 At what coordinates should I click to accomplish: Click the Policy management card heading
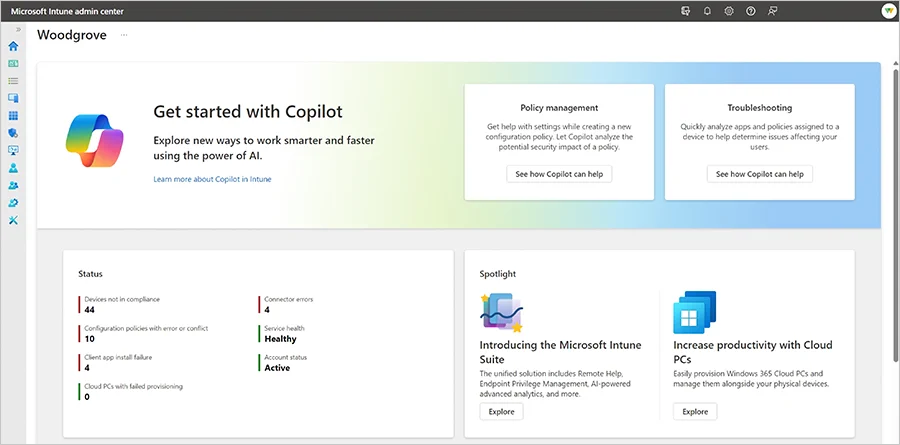(x=559, y=108)
